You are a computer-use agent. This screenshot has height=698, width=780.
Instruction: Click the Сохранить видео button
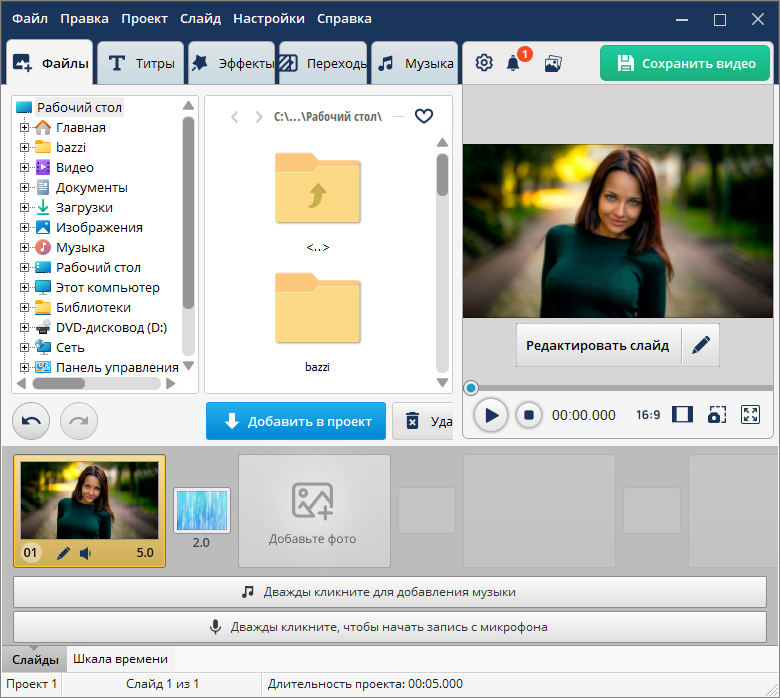tap(685, 63)
